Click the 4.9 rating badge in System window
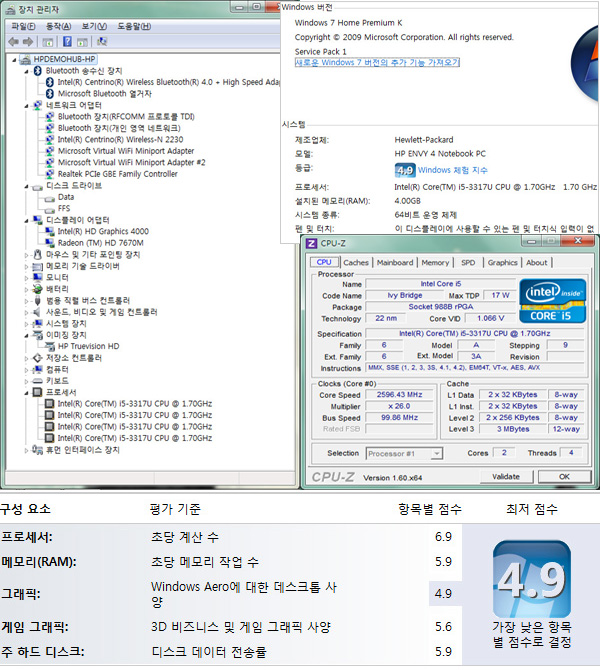Image resolution: width=600 pixels, height=670 pixels. tap(405, 170)
